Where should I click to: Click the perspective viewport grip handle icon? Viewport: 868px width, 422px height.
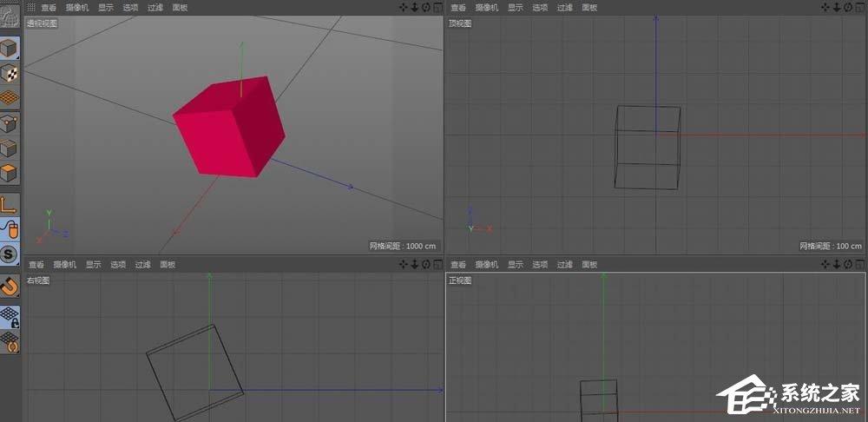pyautogui.click(x=31, y=7)
